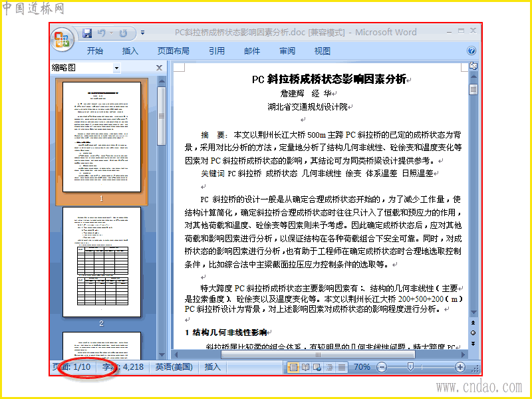This screenshot has width=532, height=399.
Task: Click the affiliation 湖北省交通规划设计院
Action: 308,107
